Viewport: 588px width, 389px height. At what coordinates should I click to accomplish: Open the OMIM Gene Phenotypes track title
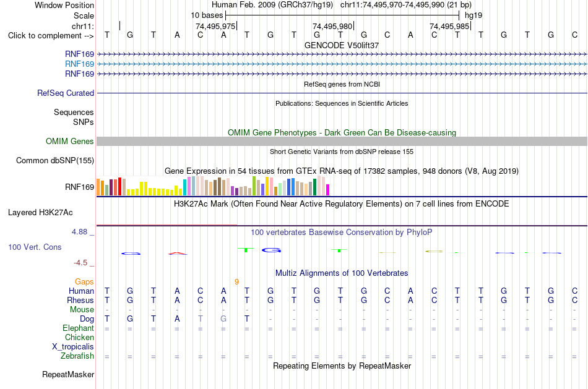point(342,133)
